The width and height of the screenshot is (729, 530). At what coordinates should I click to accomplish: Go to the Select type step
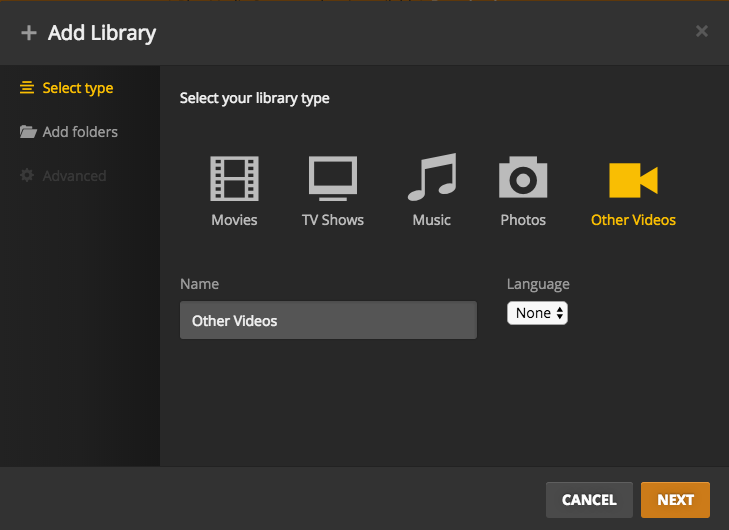coord(77,88)
